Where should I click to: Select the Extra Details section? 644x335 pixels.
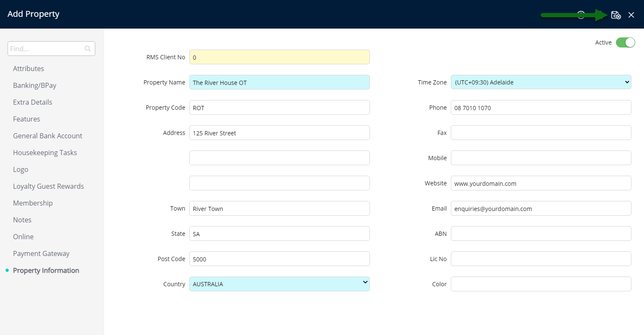pyautogui.click(x=32, y=102)
